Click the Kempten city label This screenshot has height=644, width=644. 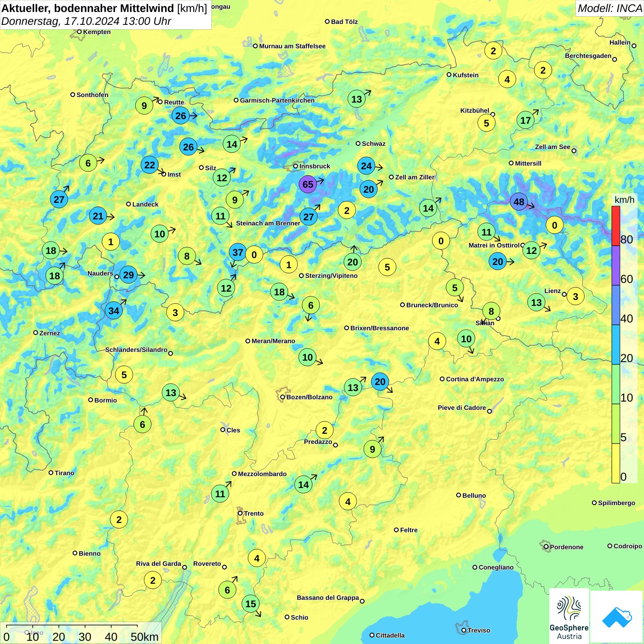(x=97, y=32)
